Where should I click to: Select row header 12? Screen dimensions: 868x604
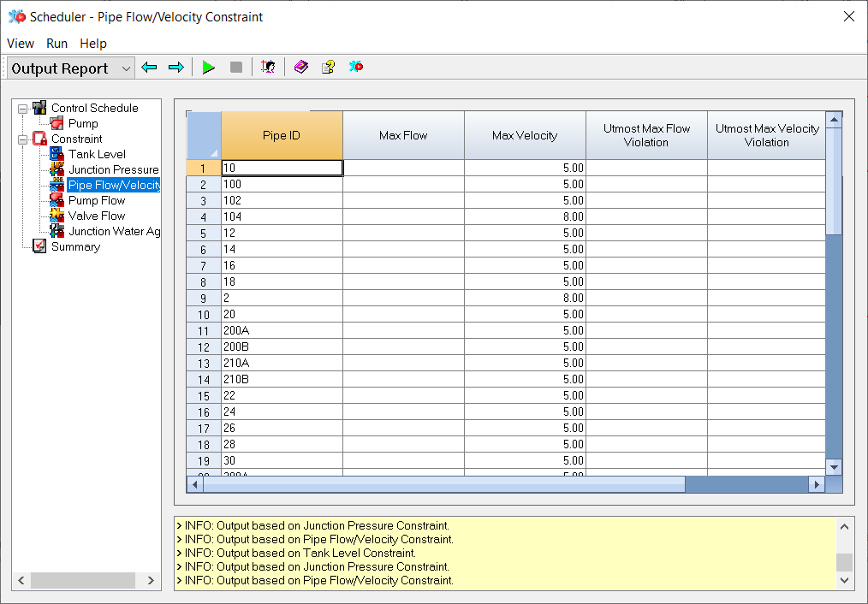tap(204, 346)
